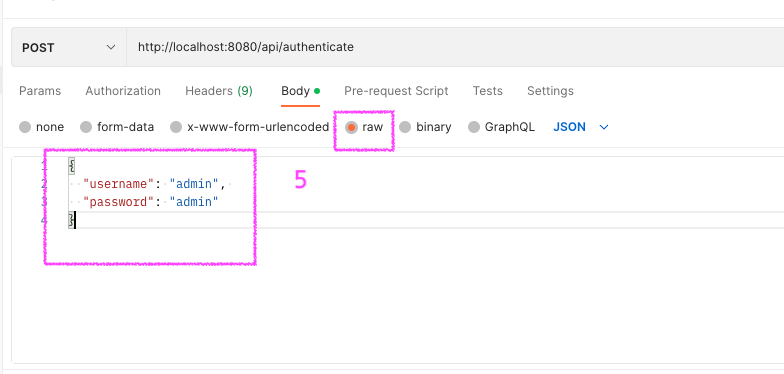The width and height of the screenshot is (784, 374).
Task: Go to the Tests tab
Action: pyautogui.click(x=488, y=91)
